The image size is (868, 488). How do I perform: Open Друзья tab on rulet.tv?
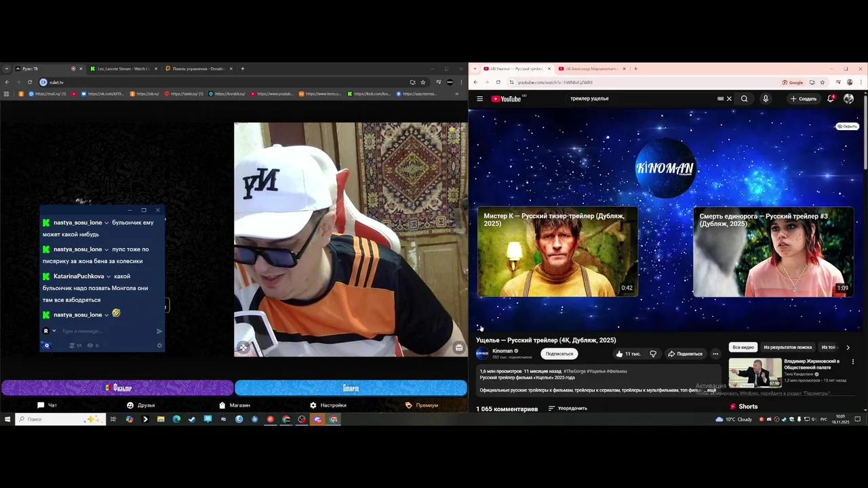coord(140,405)
